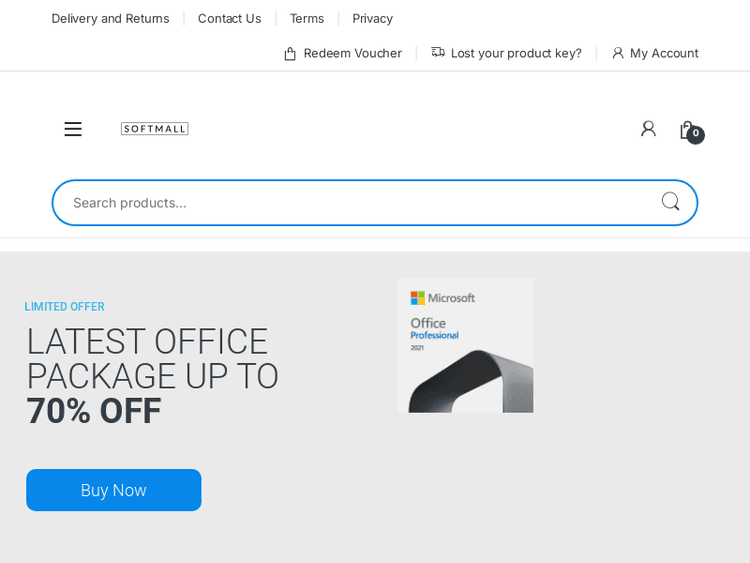Viewport: 750px width, 563px height.
Task: Click the SOFTMALL logo
Action: (154, 129)
